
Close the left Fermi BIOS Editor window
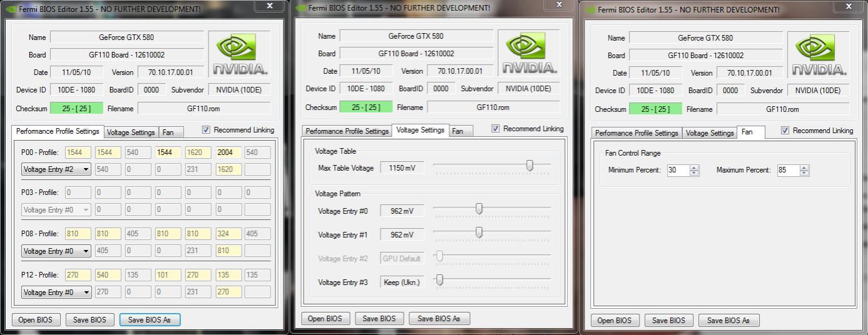tap(270, 6)
